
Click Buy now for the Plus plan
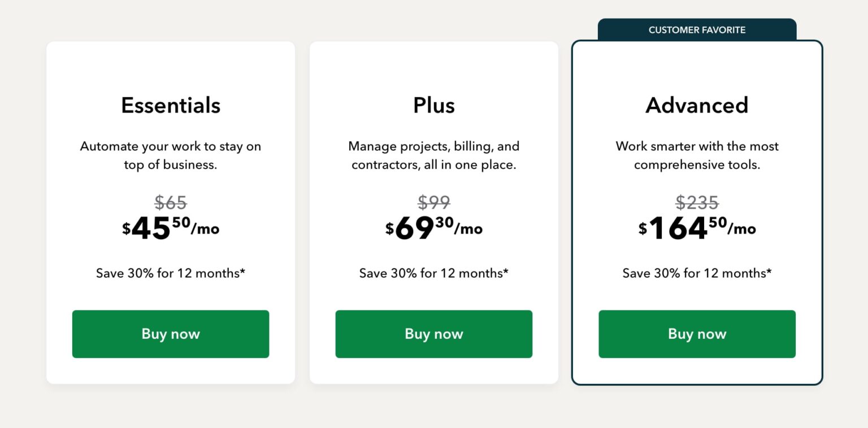pyautogui.click(x=433, y=334)
